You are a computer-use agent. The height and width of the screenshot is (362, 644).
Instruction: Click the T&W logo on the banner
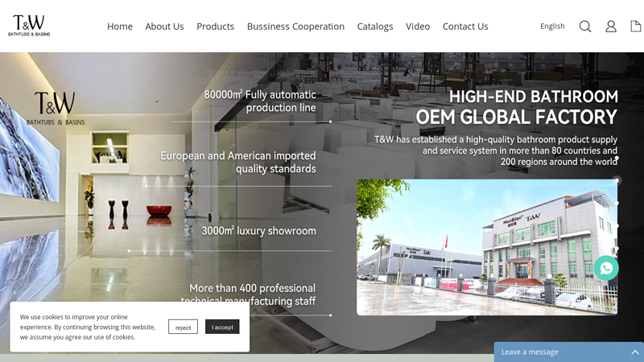coord(56,109)
